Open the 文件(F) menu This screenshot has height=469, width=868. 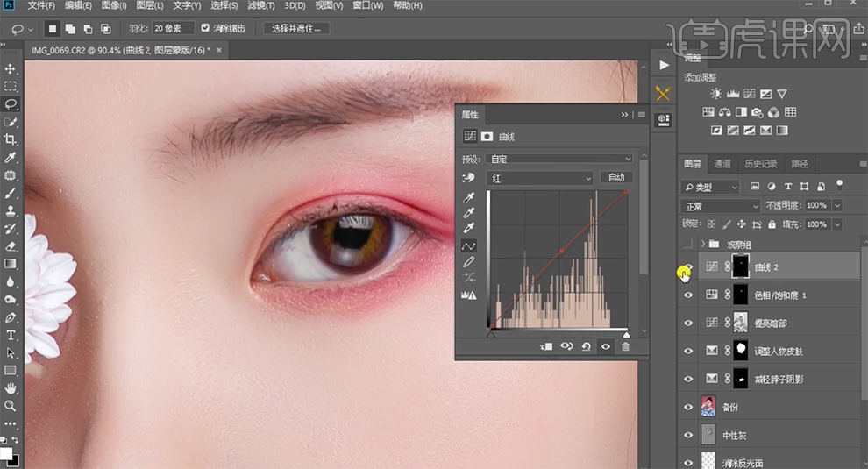pos(41,5)
